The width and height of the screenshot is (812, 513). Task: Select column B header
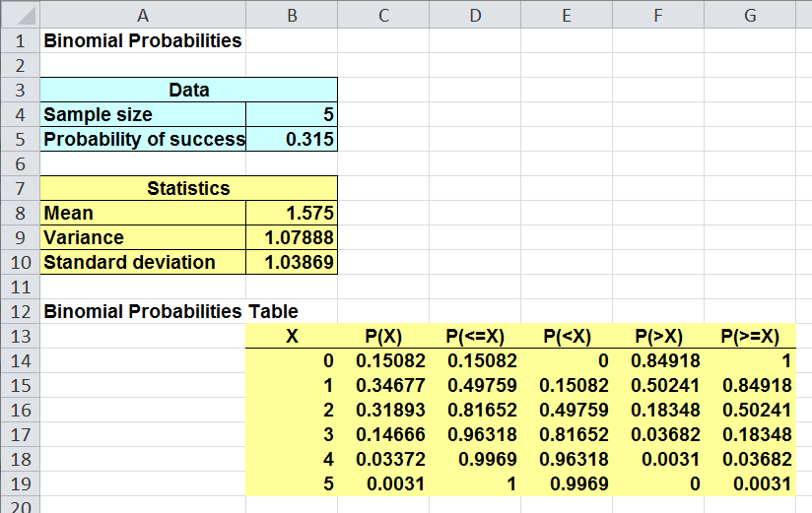point(292,15)
